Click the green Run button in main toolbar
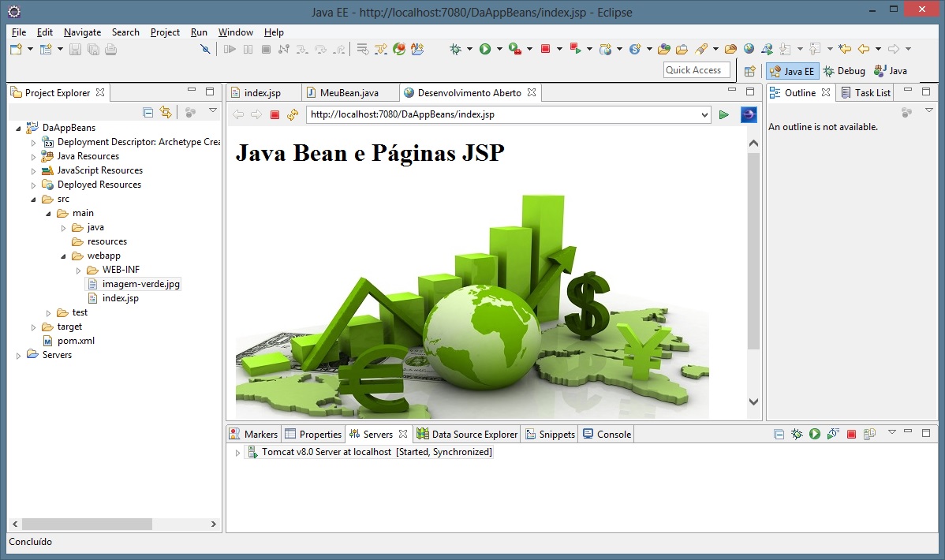Viewport: 945px width, 560px height. (485, 49)
